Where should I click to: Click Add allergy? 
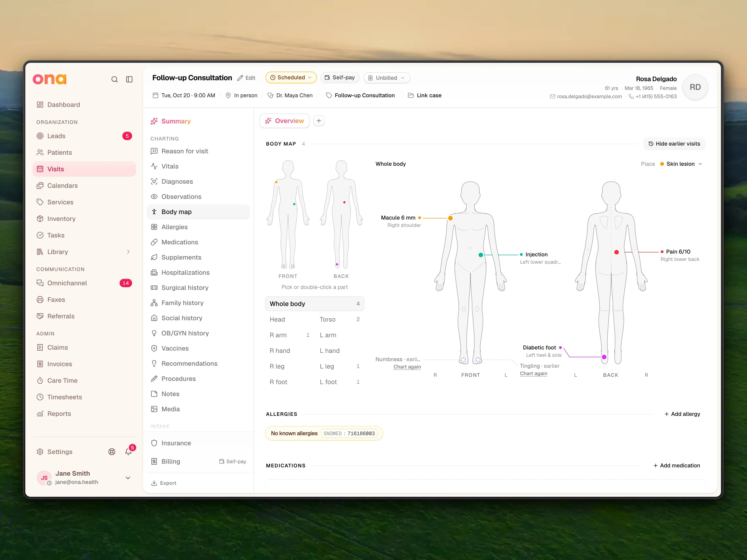tap(682, 414)
